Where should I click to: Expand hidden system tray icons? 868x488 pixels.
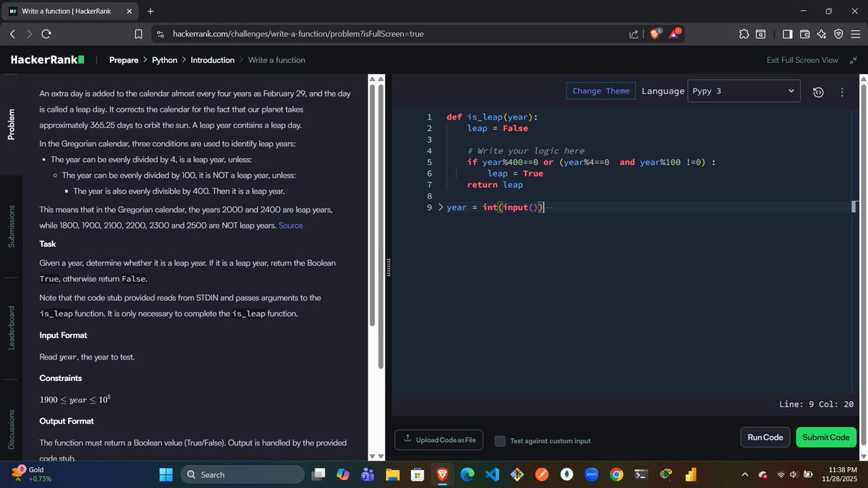click(744, 475)
